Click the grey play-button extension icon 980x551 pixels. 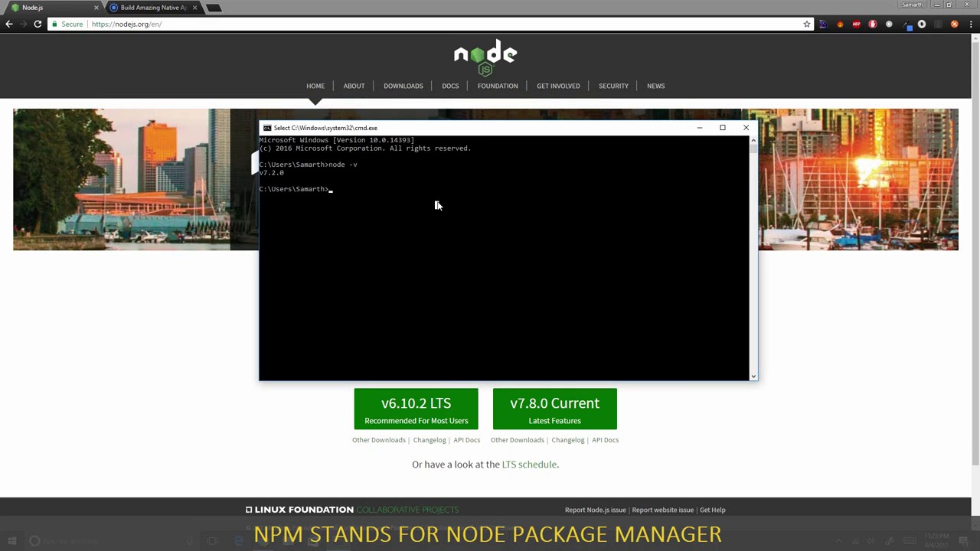point(889,24)
